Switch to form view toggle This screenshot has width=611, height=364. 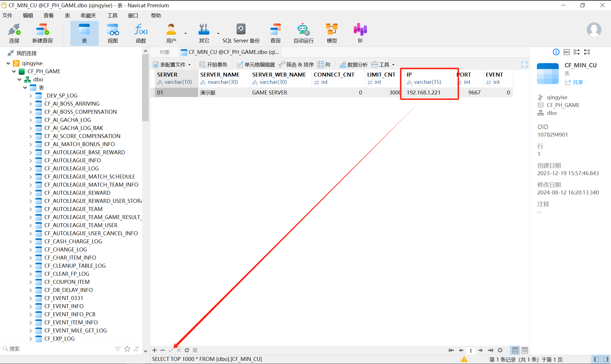tap(525, 350)
